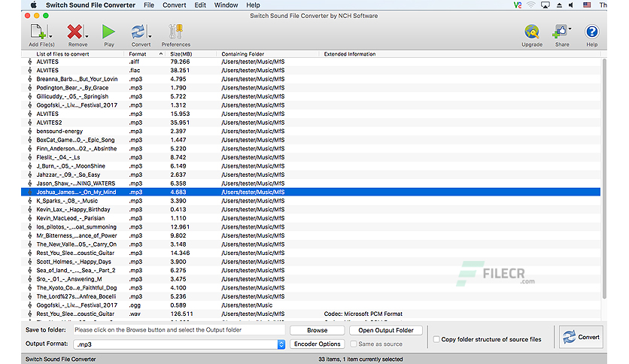Screen dimensions: 629x364
Task: Open the Add File(s) dropdown arrow
Action: click(50, 37)
